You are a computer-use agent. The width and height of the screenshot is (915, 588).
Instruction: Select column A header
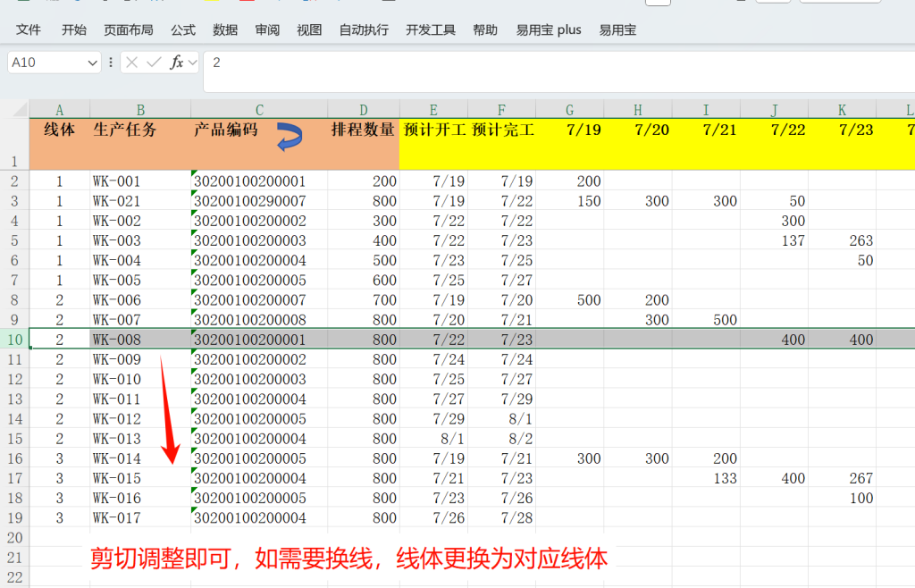click(60, 110)
